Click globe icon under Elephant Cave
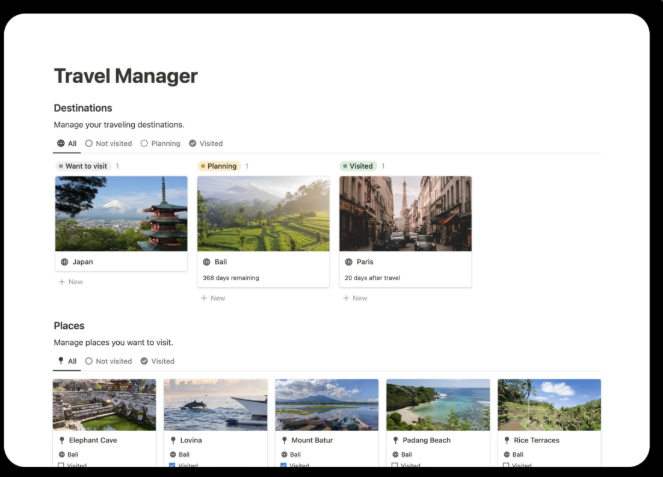Image resolution: width=663 pixels, height=477 pixels. (x=61, y=455)
